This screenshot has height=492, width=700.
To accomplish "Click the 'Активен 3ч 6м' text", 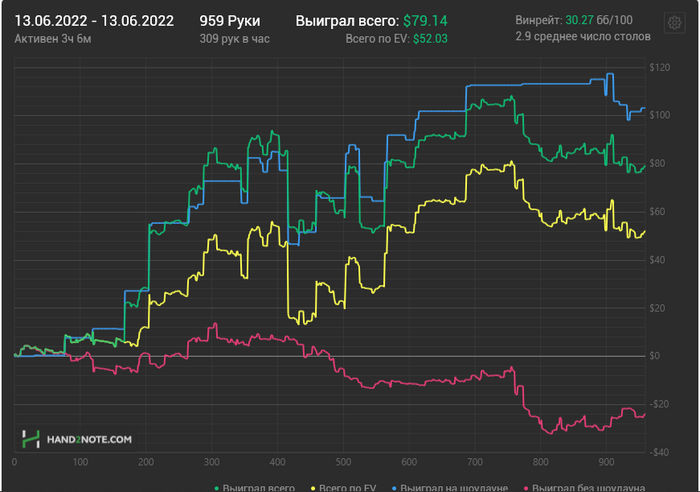I will pyautogui.click(x=53, y=39).
